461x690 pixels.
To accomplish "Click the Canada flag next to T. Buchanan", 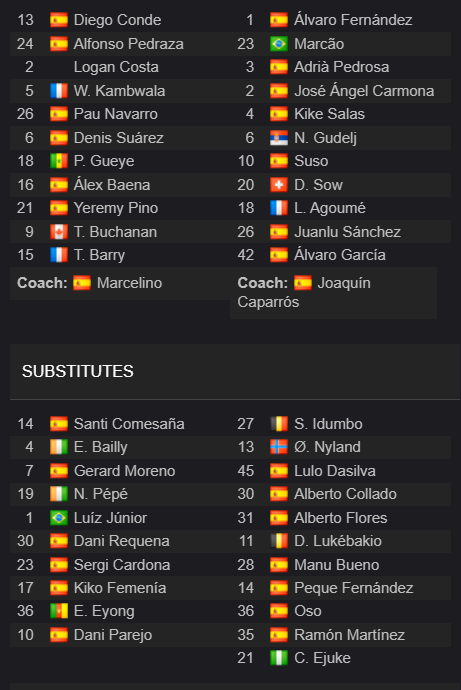I will 59,232.
